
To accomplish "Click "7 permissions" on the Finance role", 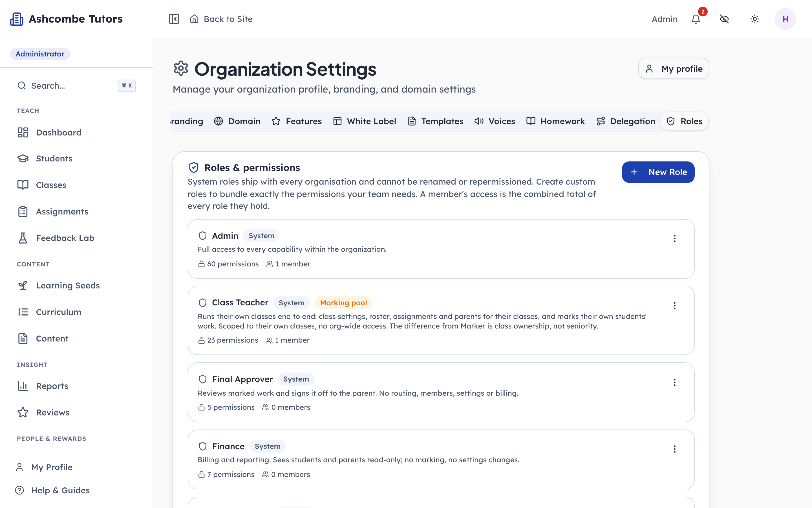I will coord(231,475).
